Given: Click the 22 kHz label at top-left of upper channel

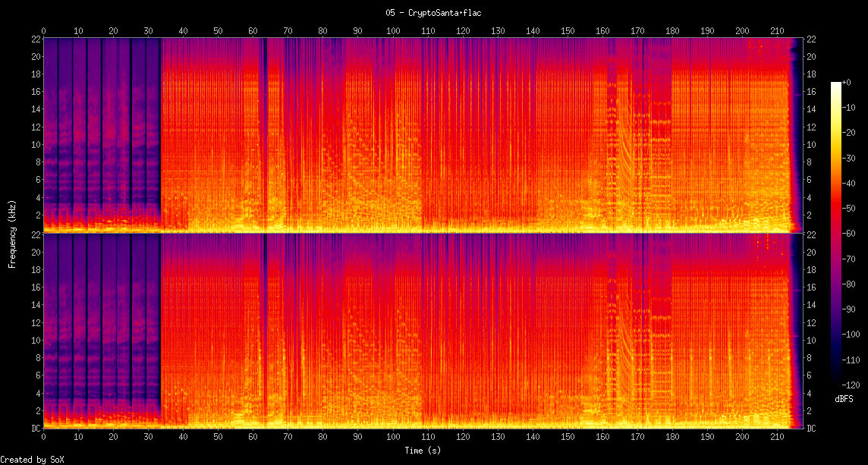Looking at the screenshot, I should click(35, 39).
